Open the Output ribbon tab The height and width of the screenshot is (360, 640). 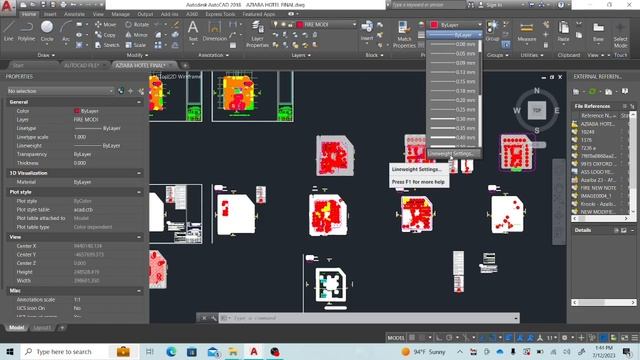[145, 14]
